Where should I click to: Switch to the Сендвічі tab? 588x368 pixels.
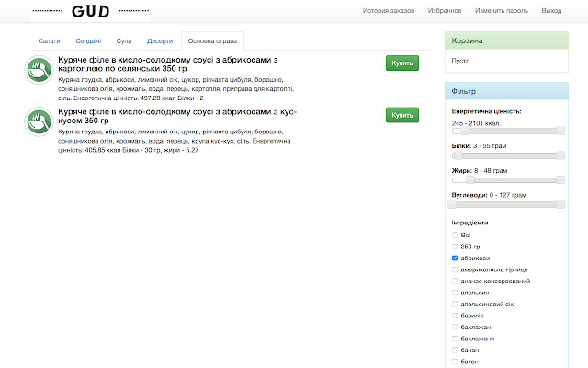pyautogui.click(x=88, y=40)
